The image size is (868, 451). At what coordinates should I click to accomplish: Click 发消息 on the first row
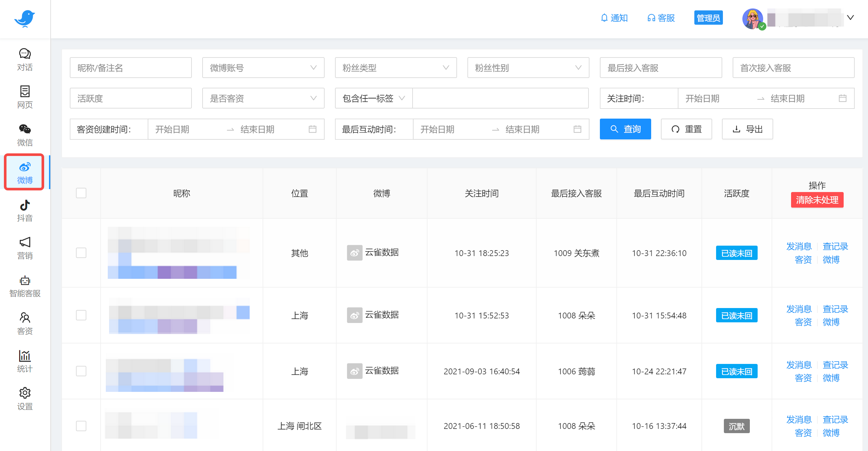point(799,247)
